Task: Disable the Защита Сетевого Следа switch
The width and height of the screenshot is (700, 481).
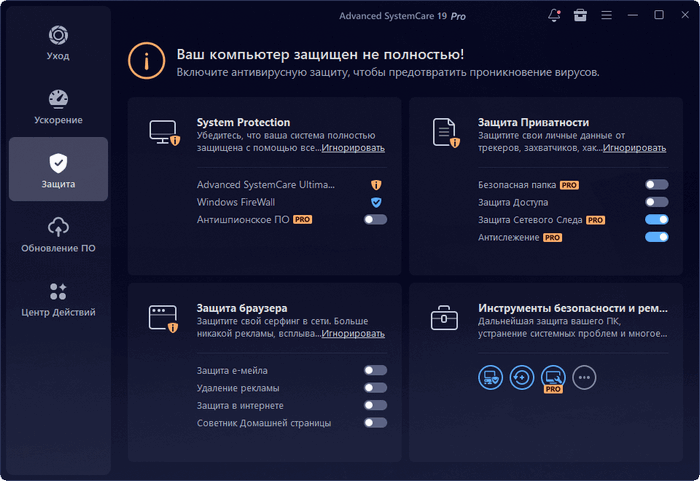Action: 656,219
